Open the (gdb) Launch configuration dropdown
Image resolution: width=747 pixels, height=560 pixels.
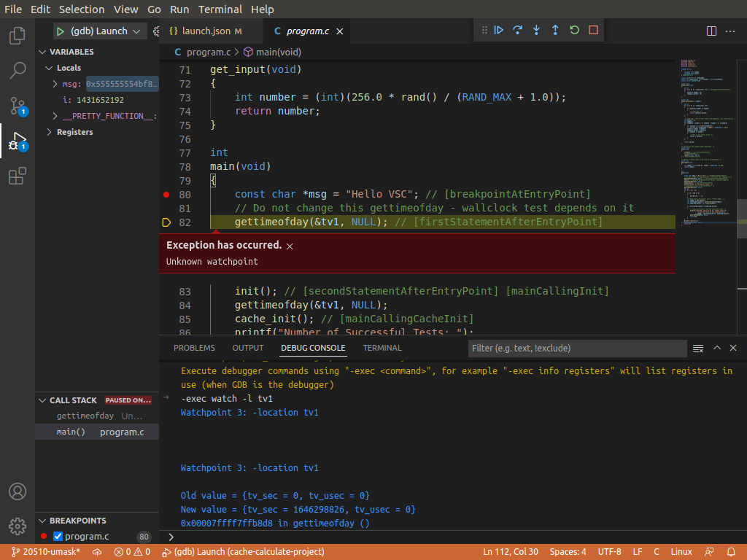(x=99, y=31)
